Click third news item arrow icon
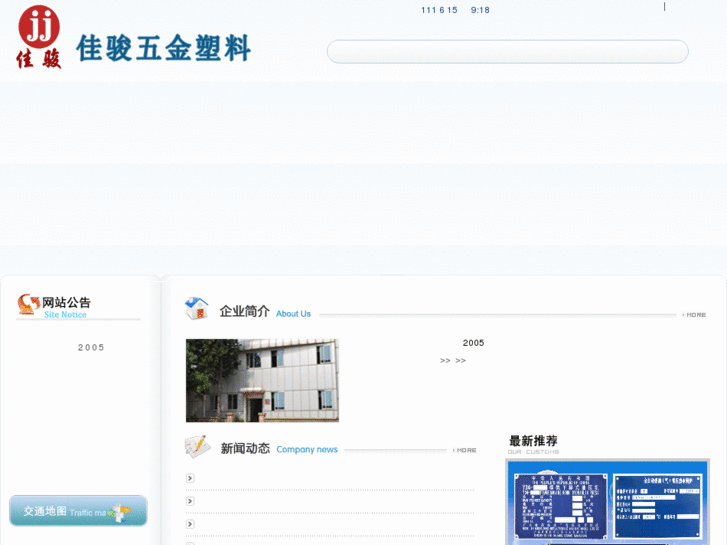 190,524
